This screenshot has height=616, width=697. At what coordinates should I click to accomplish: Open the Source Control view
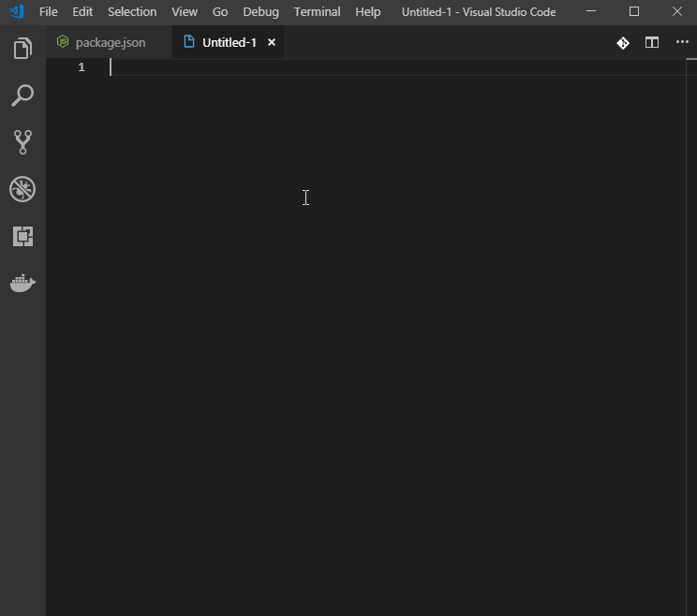[22, 142]
